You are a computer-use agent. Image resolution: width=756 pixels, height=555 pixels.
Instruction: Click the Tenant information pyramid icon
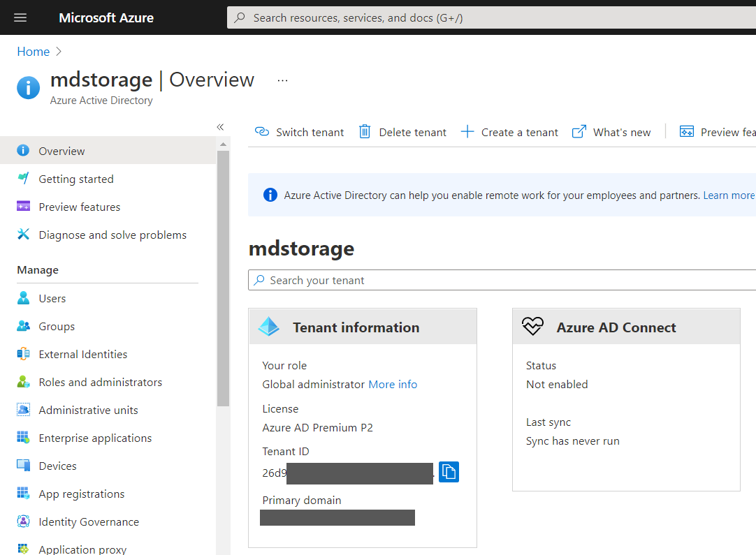[x=268, y=327]
